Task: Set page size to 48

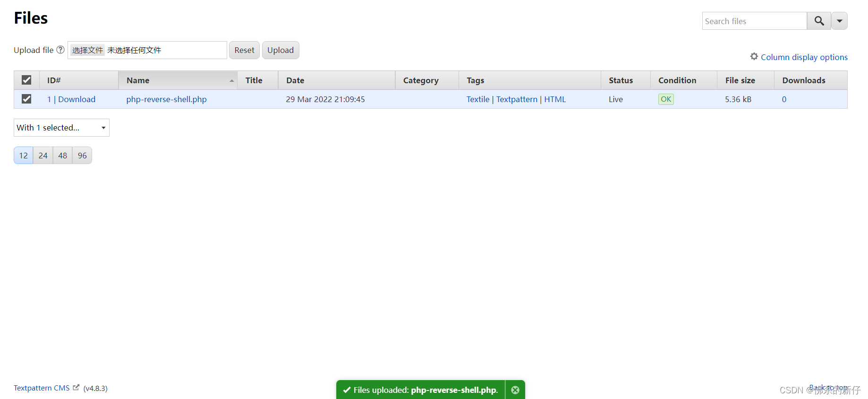Action: (x=63, y=156)
